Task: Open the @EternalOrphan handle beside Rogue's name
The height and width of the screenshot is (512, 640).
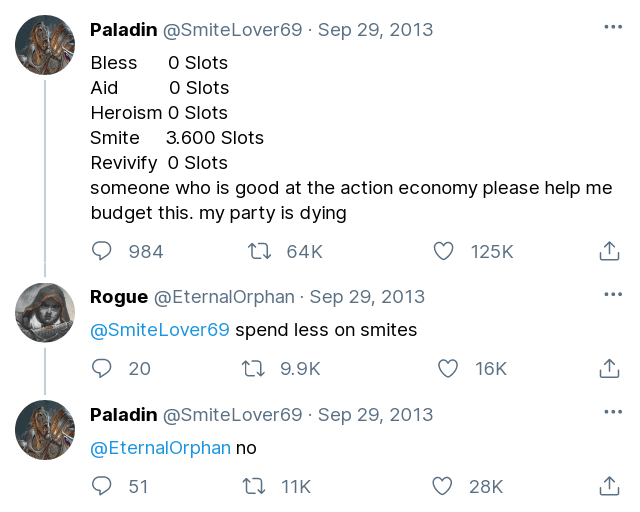Action: click(x=224, y=297)
